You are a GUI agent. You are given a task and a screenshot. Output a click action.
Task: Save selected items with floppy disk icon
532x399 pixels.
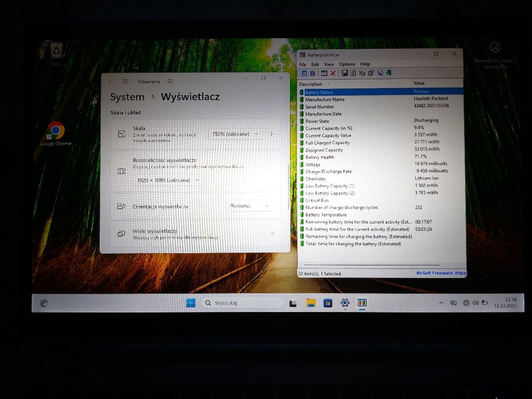(x=344, y=73)
